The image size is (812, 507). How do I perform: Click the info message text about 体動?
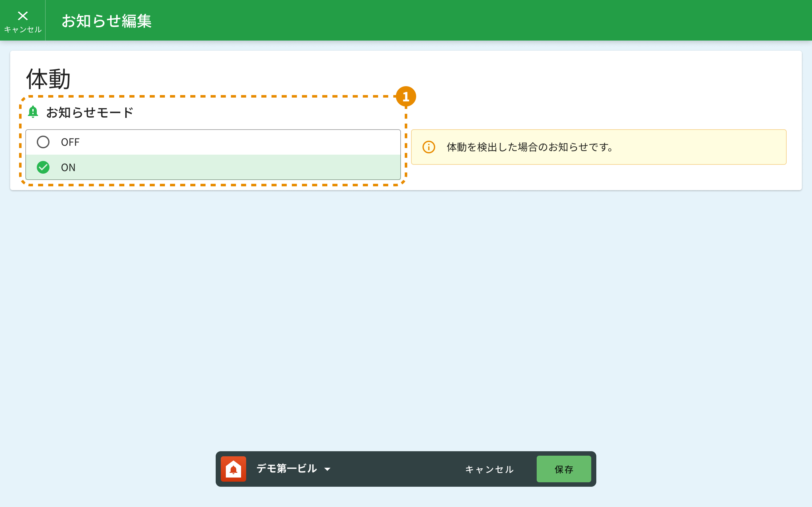point(530,147)
